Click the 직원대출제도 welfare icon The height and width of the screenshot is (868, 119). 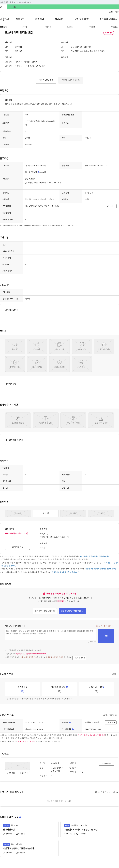pyautogui.click(x=37, y=364)
